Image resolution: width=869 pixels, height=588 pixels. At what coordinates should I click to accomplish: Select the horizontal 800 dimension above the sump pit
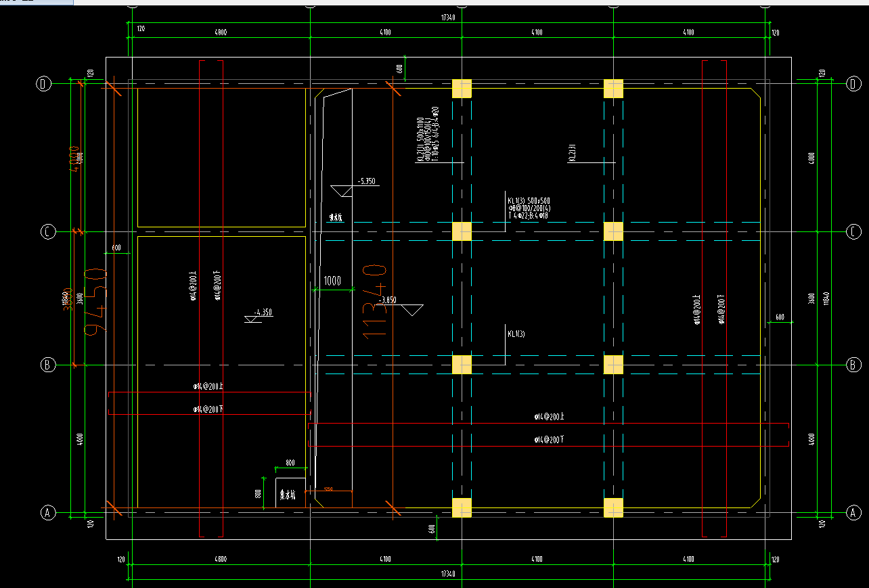290,463
